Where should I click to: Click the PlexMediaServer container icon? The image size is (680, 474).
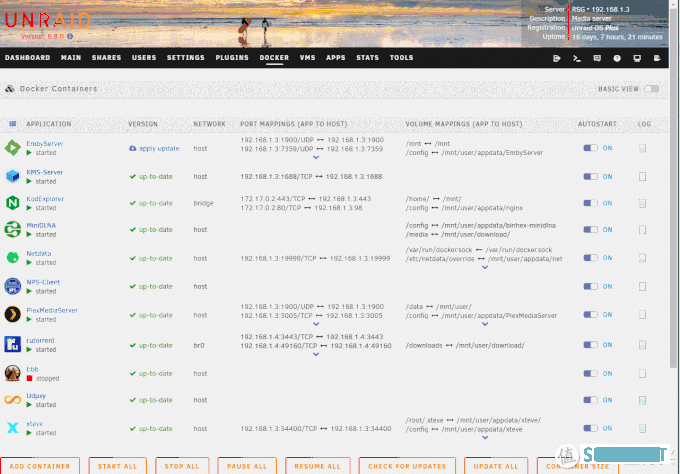(x=13, y=314)
